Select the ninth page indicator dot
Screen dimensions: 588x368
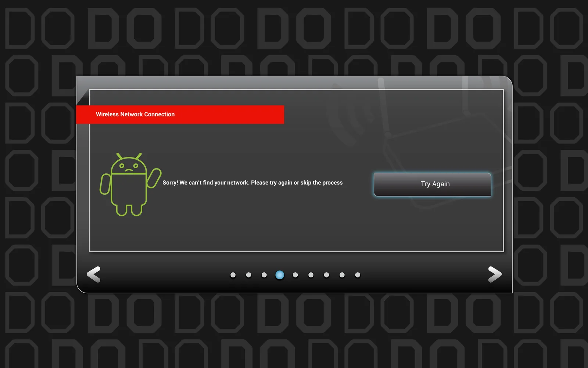point(358,275)
